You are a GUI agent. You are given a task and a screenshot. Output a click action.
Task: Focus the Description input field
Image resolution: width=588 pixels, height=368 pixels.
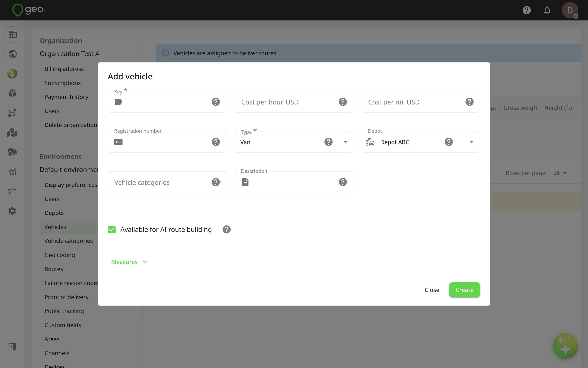[294, 182]
